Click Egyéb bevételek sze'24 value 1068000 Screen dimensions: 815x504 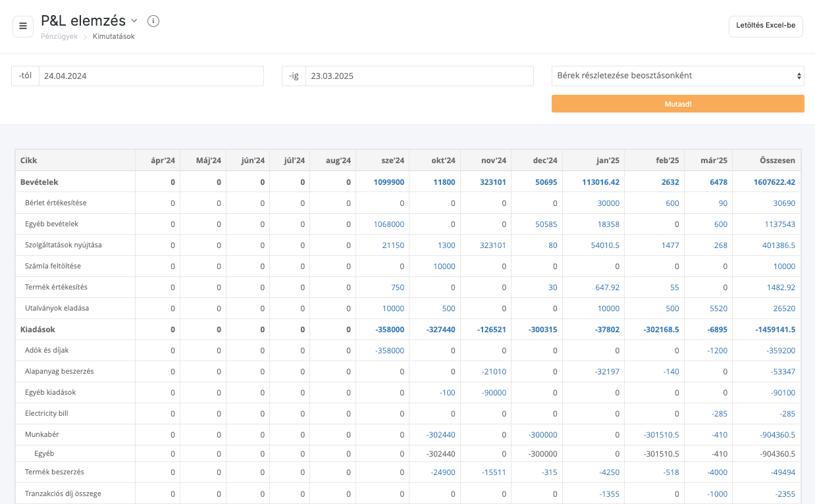(x=388, y=224)
